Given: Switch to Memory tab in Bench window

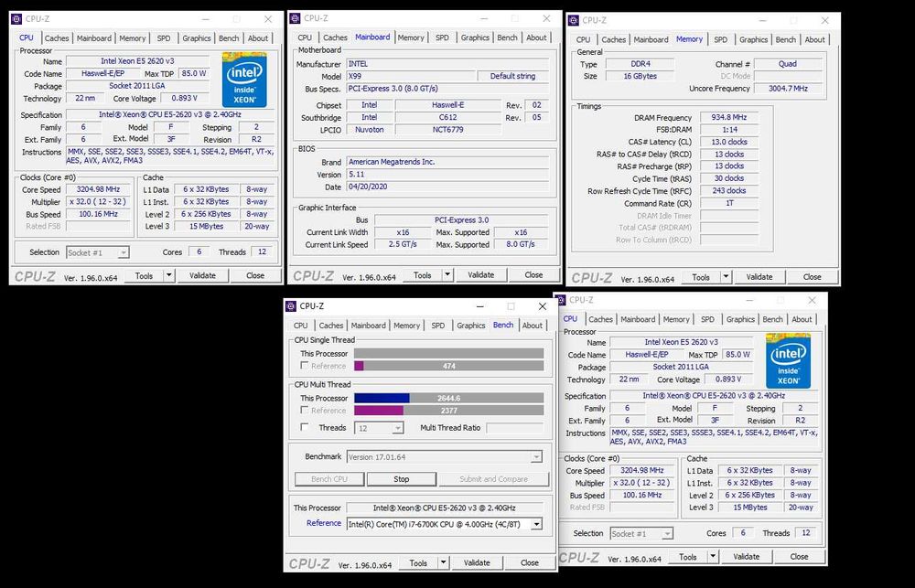Looking at the screenshot, I should pyautogui.click(x=407, y=326).
